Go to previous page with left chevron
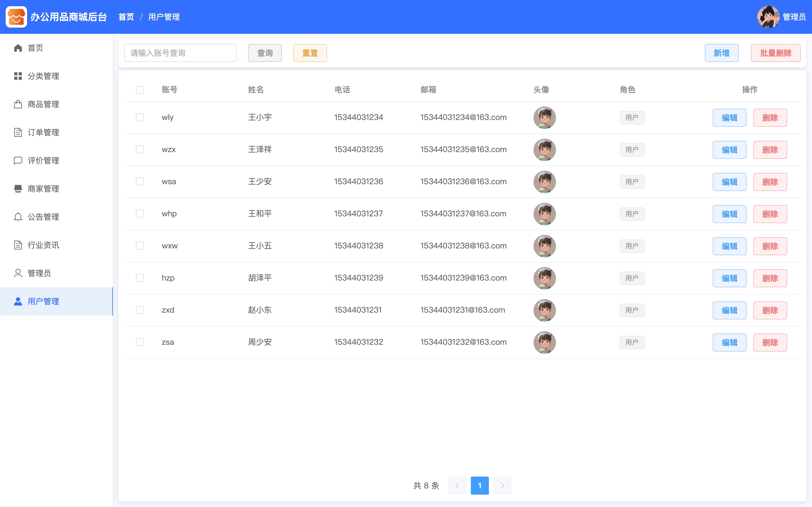Viewport: 812px width, 507px height. [457, 486]
